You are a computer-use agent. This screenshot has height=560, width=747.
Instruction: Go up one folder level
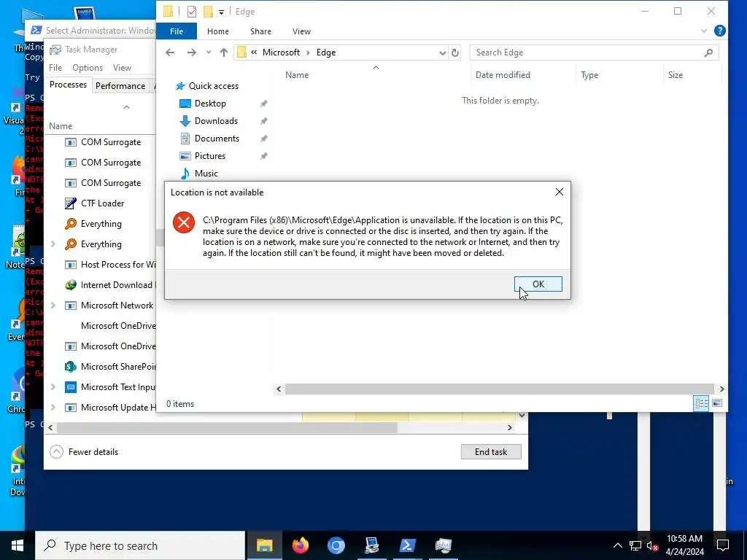(x=224, y=52)
